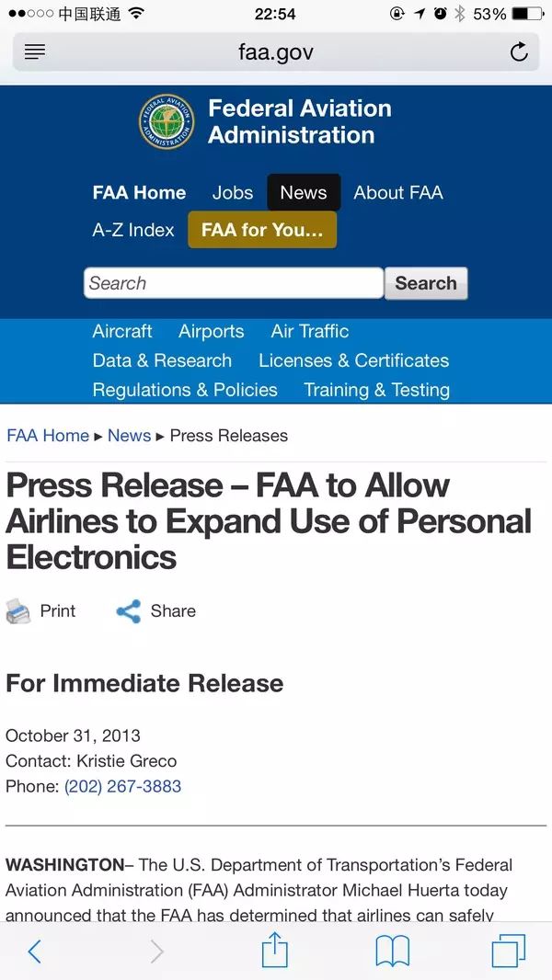The height and width of the screenshot is (980, 552).
Task: Click the blue Share icon
Action: 129,611
